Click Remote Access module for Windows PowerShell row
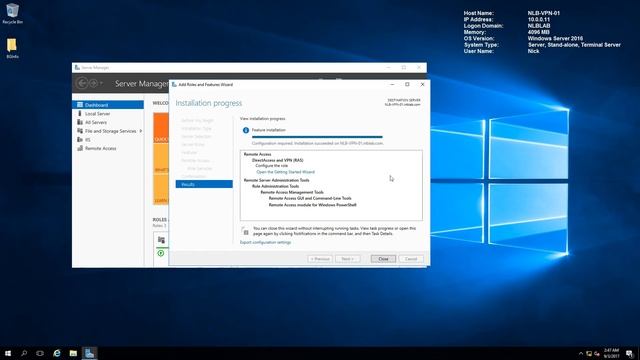The width and height of the screenshot is (640, 360). 312,205
